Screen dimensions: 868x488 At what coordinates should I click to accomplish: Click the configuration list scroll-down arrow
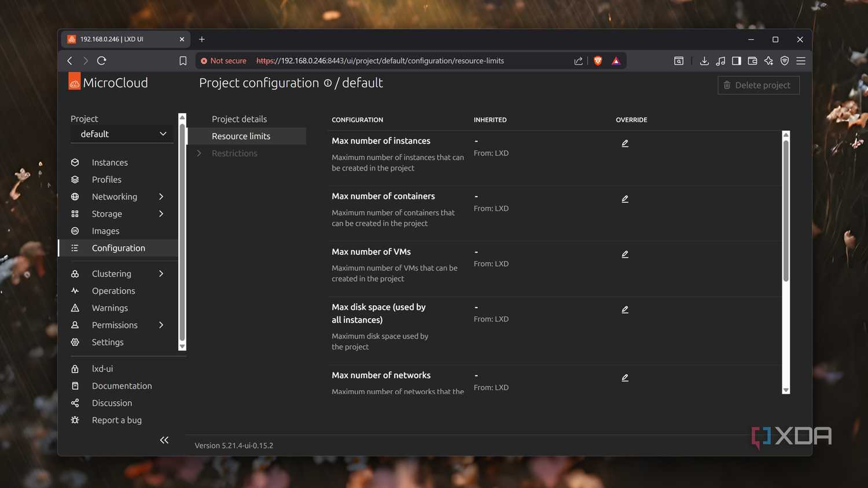[786, 390]
